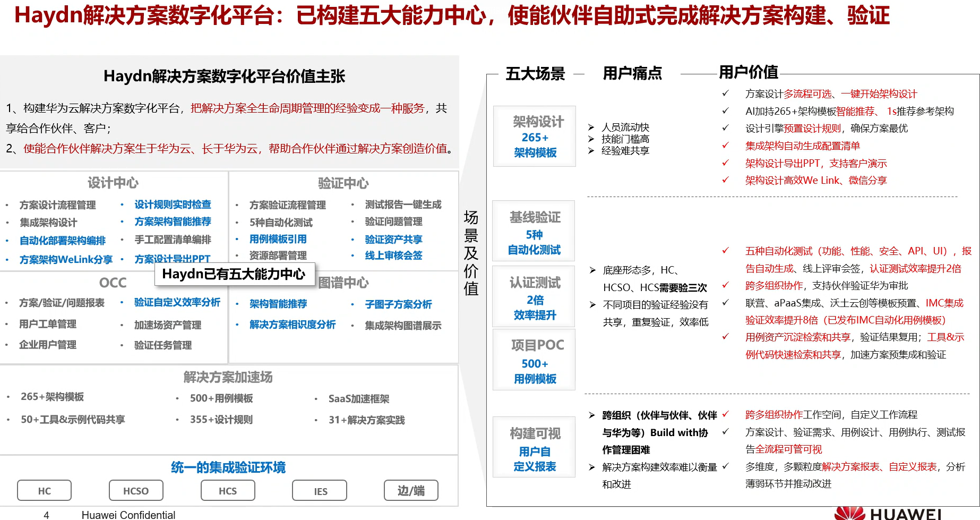980x520 pixels.
Task: Click the 经验难共享 pain point
Action: coord(625,151)
